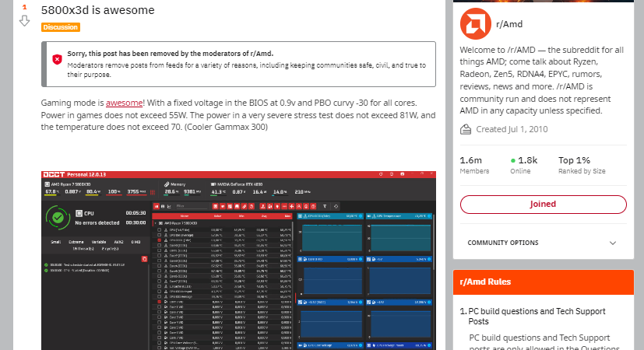The height and width of the screenshot is (350, 644).
Task: Click the diamond icon in OCCT toolbar
Action: point(336,206)
